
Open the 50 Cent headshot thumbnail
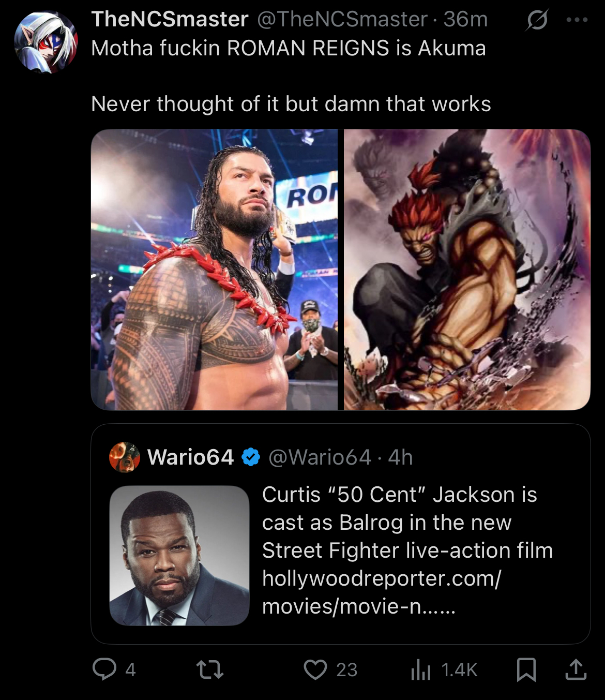pyautogui.click(x=179, y=556)
